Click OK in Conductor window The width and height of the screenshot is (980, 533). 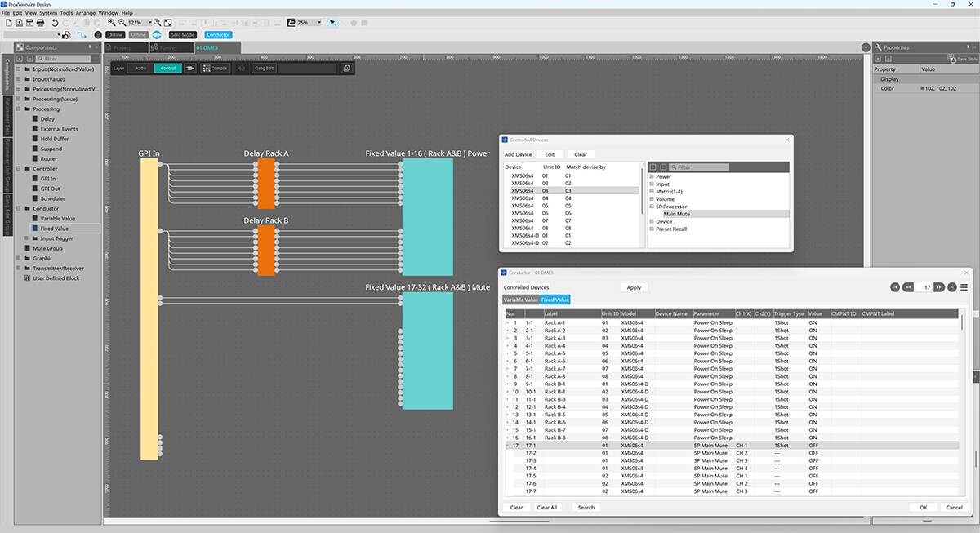tap(923, 507)
